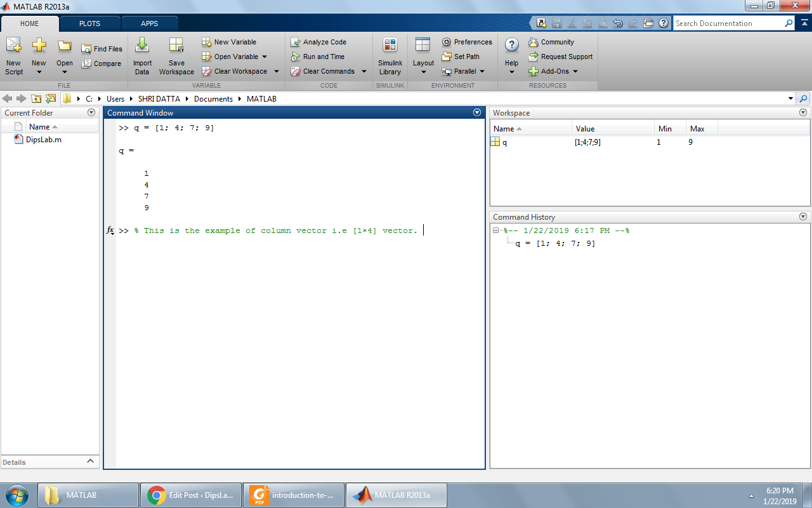This screenshot has height=508, width=812.
Task: Expand the Clear Commands dropdown arrow
Action: coord(364,71)
